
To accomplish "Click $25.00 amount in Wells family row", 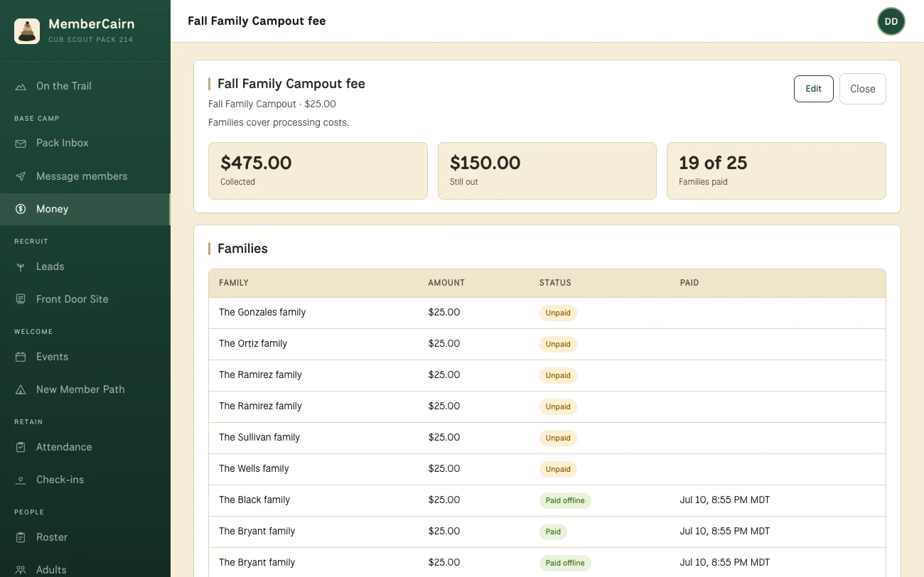I will click(x=444, y=469).
